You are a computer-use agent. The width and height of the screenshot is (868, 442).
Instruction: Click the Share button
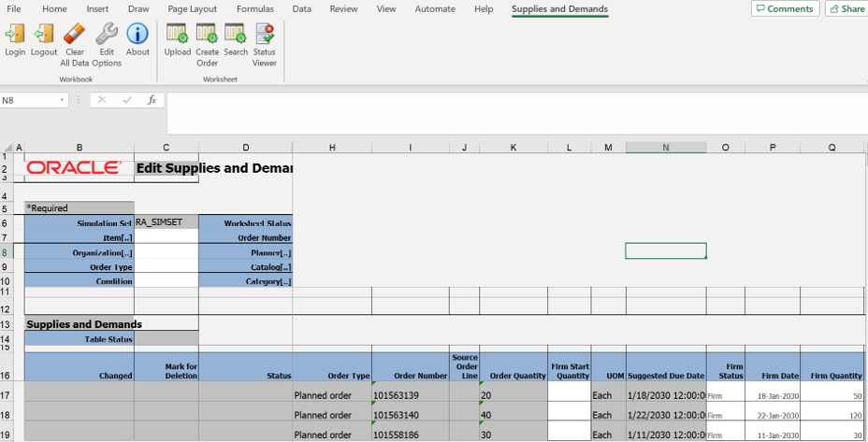point(847,8)
